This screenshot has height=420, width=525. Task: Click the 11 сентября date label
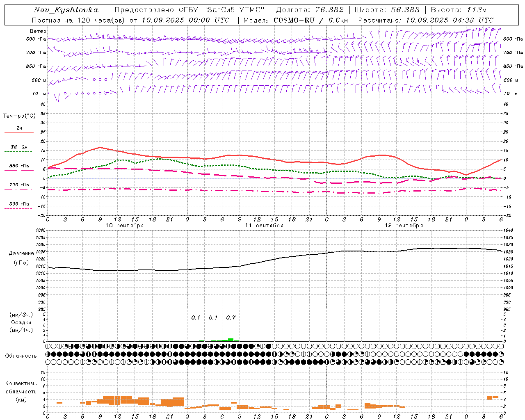264,226
